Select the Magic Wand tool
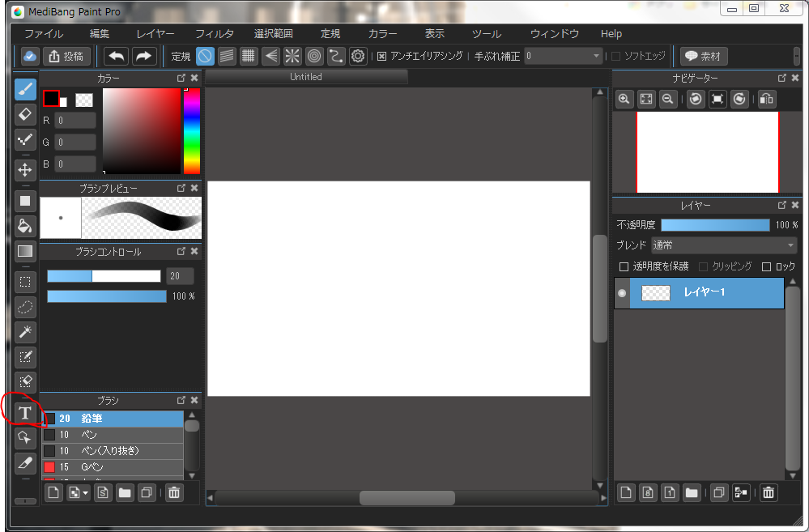The width and height of the screenshot is (809, 532). coord(25,332)
